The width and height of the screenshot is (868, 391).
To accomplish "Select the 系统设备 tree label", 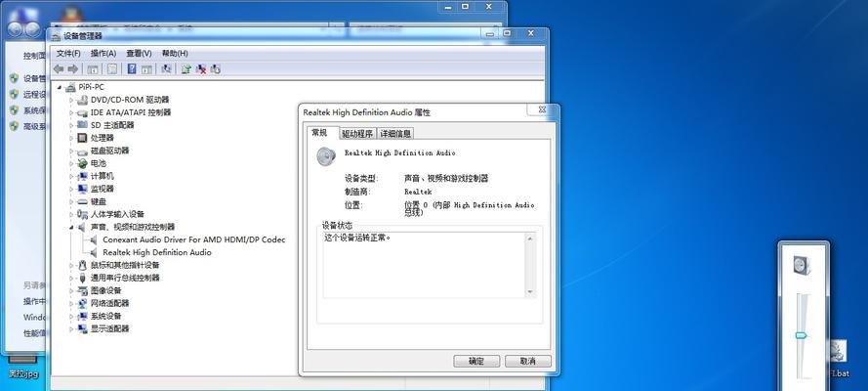I will [x=106, y=317].
